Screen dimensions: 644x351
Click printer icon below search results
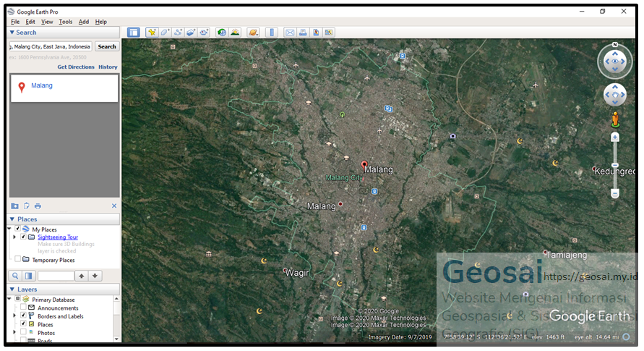(38, 206)
